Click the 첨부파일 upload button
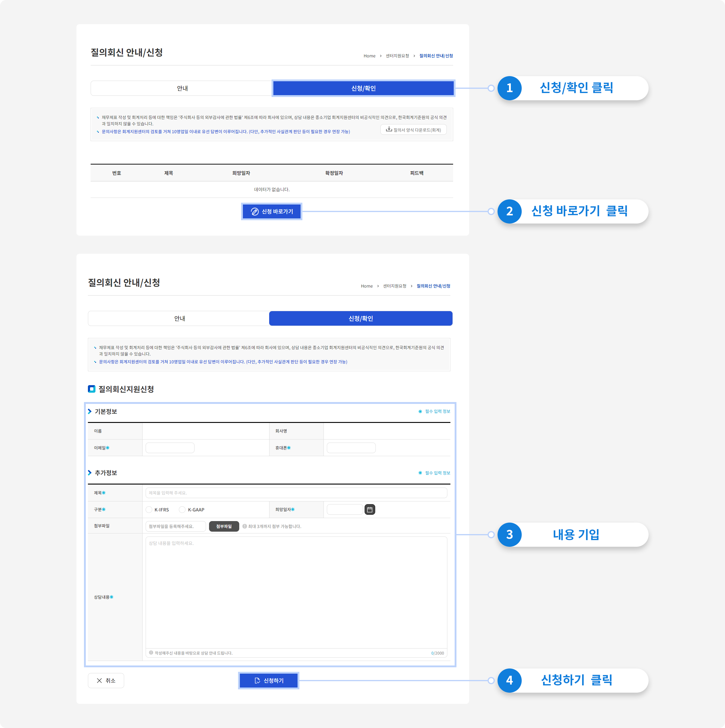 (224, 526)
